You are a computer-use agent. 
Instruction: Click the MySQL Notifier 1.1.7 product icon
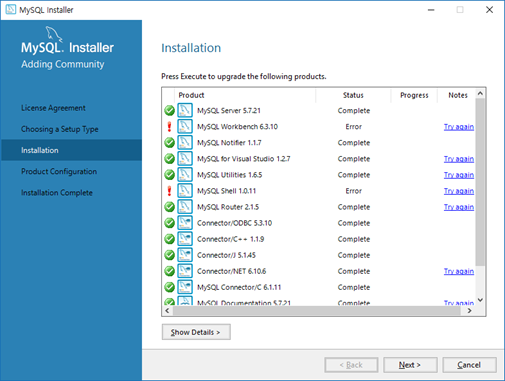(x=185, y=142)
